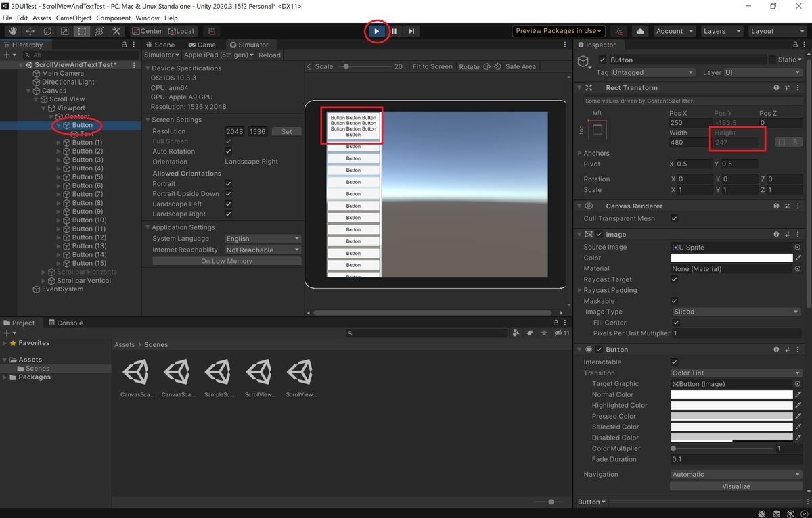Viewport: 812px width, 518px height.
Task: Open custom editor tools icon
Action: coord(116,31)
